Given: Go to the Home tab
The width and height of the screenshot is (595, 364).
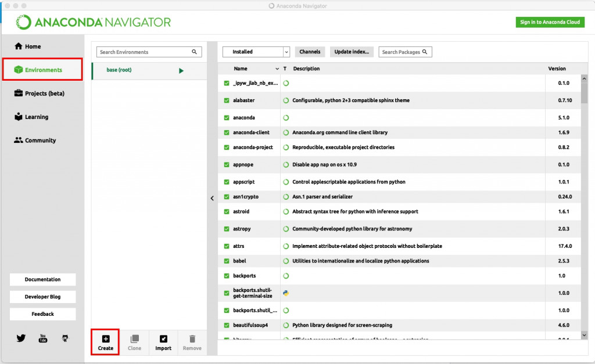Looking at the screenshot, I should click(x=28, y=46).
